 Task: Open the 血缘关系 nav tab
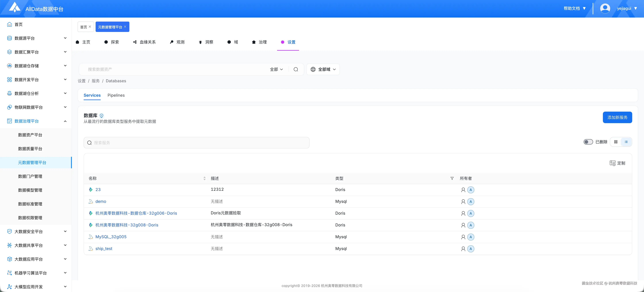[144, 42]
